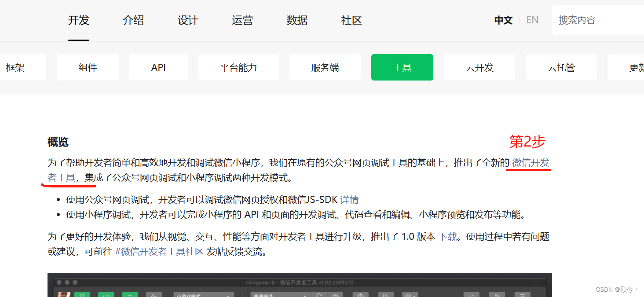Image resolution: width=644 pixels, height=297 pixels.
Task: Open the 运营 navigation tab
Action: pyautogui.click(x=242, y=20)
